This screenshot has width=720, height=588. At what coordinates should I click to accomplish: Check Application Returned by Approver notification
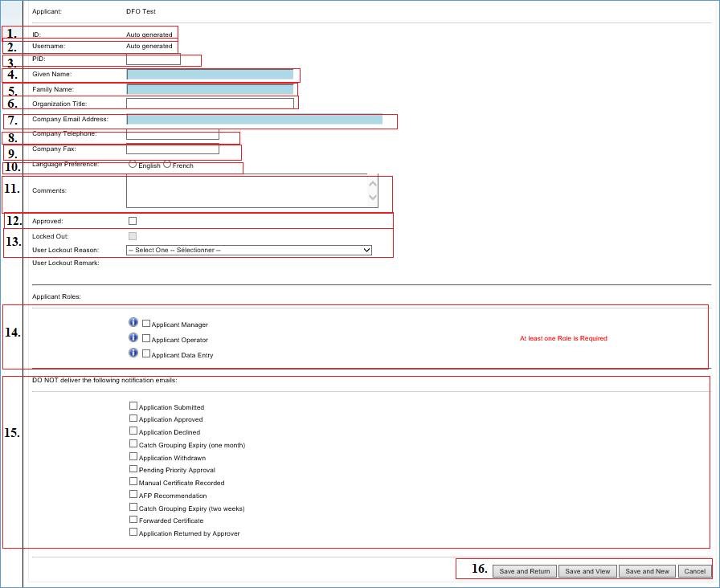point(133,533)
